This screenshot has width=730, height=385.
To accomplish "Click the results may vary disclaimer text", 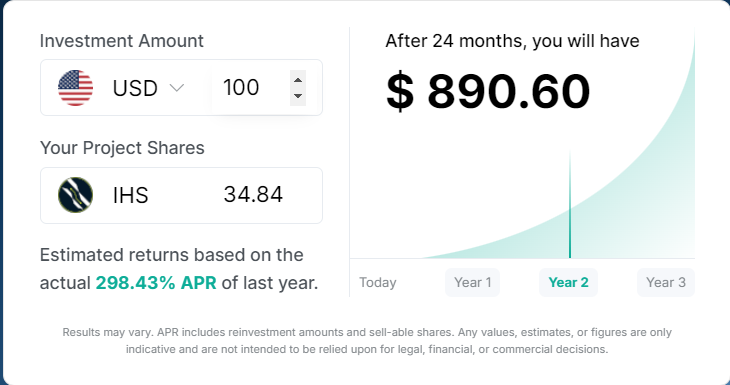I will [367, 341].
